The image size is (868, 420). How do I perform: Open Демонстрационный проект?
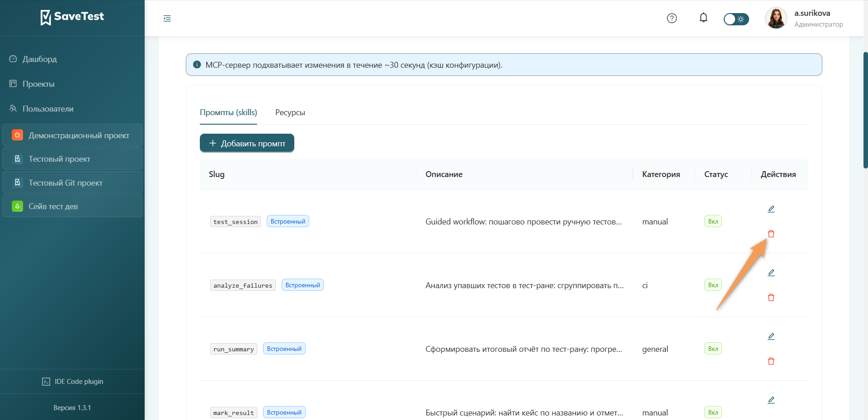click(x=72, y=135)
